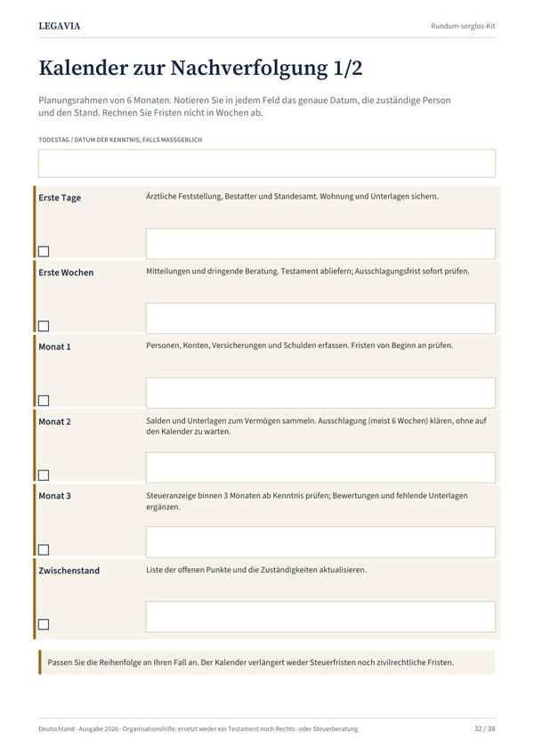
Task: Focus the Monat 2 notes field
Action: [x=320, y=467]
